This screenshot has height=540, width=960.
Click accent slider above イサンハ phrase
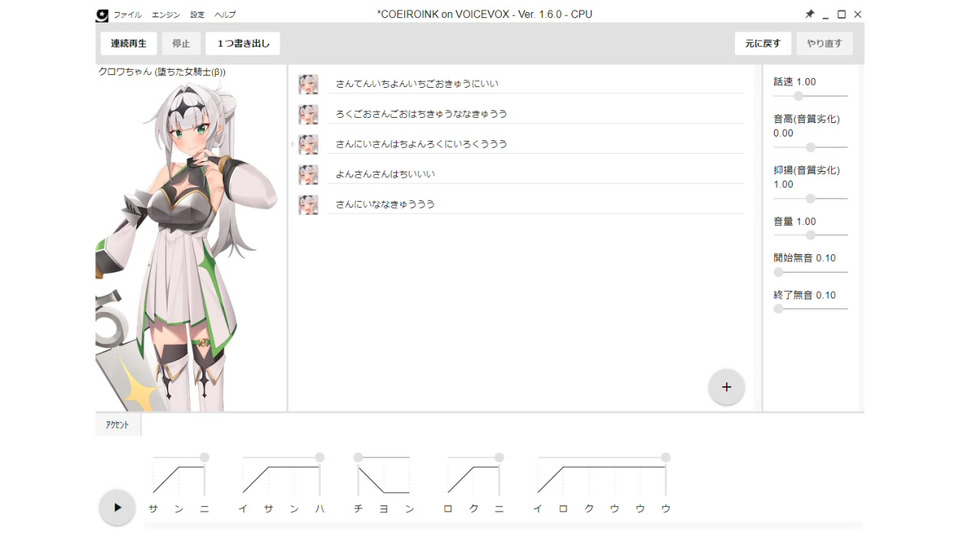[x=282, y=457]
